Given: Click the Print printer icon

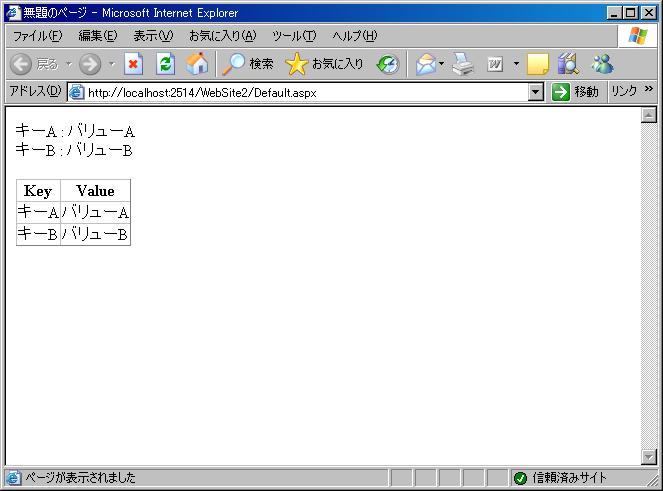Looking at the screenshot, I should tap(463, 64).
